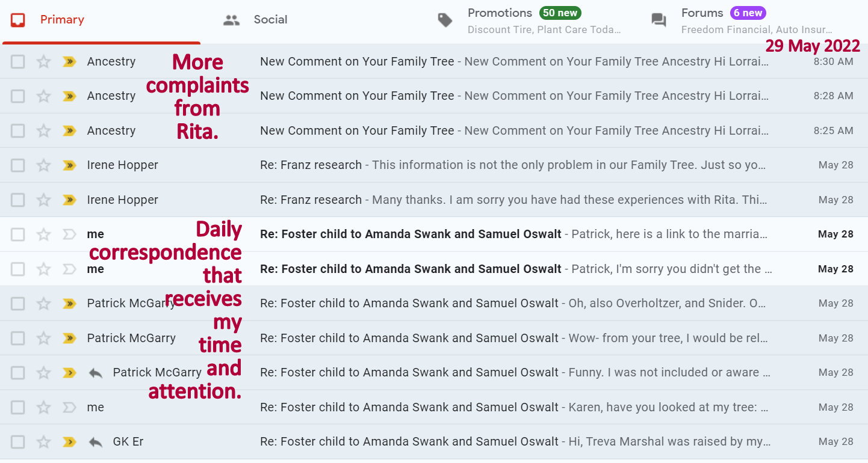Open the 'Oh, also Overholtzer' email from Patrick McGarry
This screenshot has height=463, width=868.
coord(512,304)
